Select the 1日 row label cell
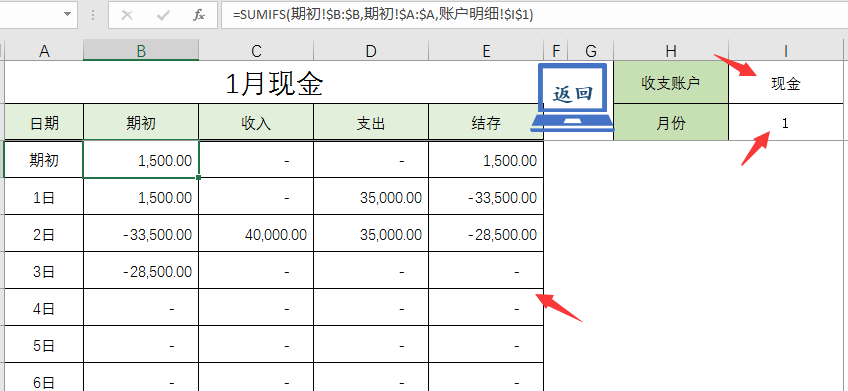 click(44, 197)
